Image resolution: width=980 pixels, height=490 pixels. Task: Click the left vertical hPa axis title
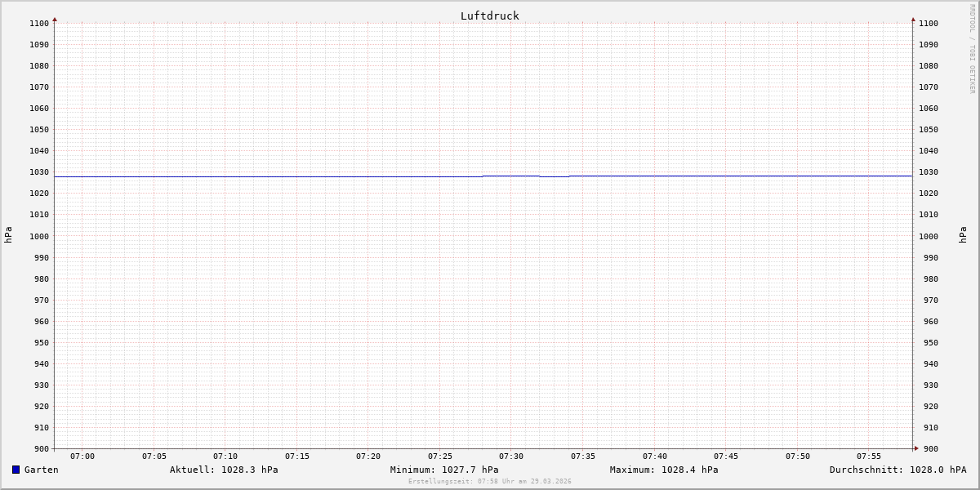point(8,234)
